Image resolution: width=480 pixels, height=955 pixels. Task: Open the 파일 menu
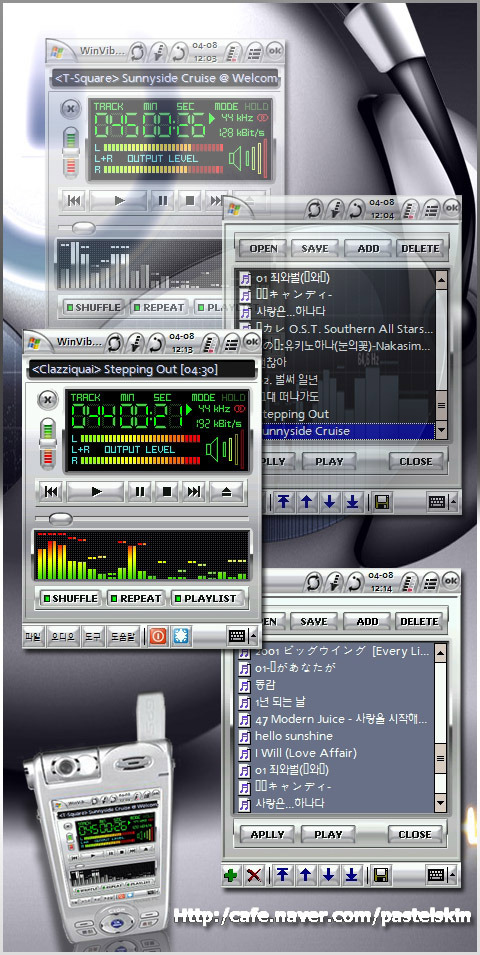pos(33,636)
